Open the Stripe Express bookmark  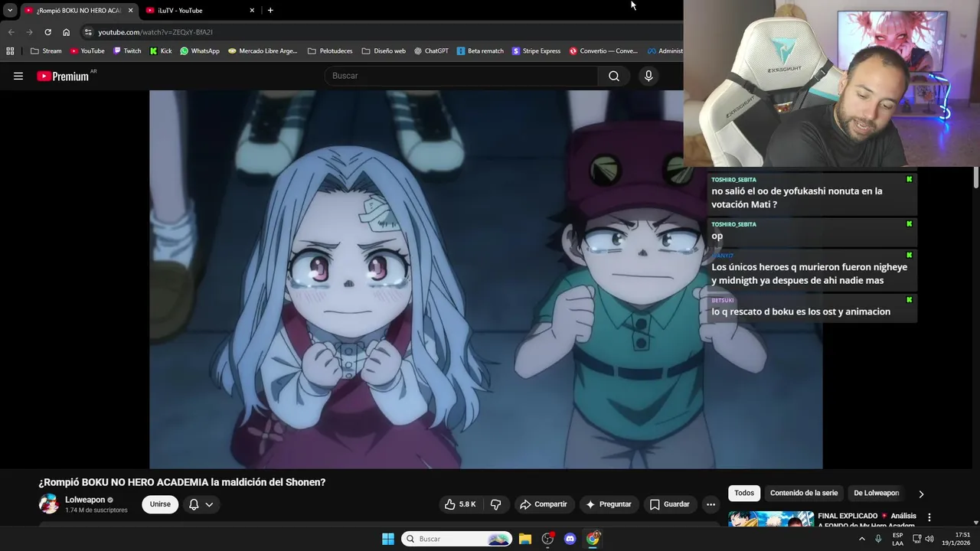point(536,51)
